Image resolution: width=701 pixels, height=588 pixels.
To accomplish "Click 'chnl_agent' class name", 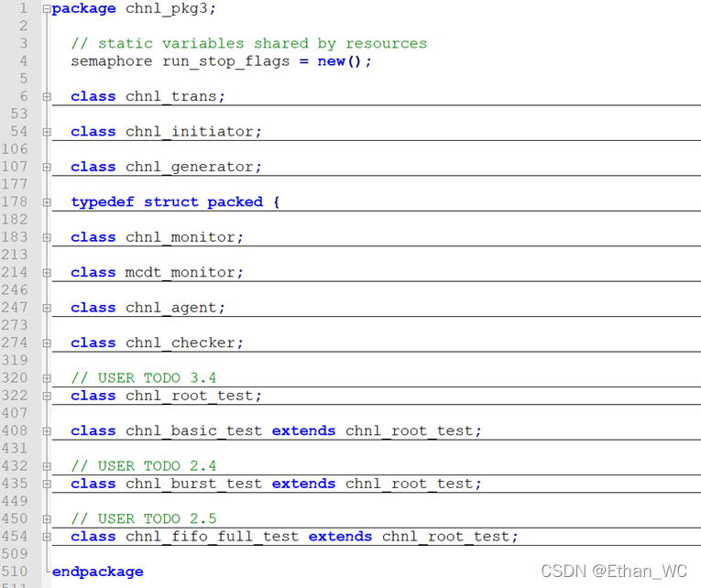I will click(170, 308).
